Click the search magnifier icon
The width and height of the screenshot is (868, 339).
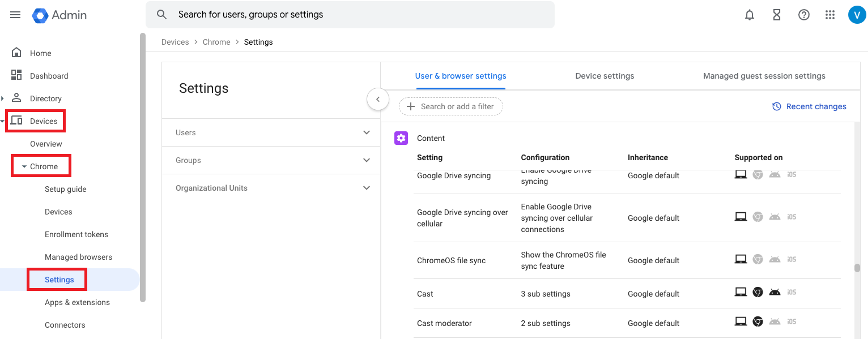point(162,15)
